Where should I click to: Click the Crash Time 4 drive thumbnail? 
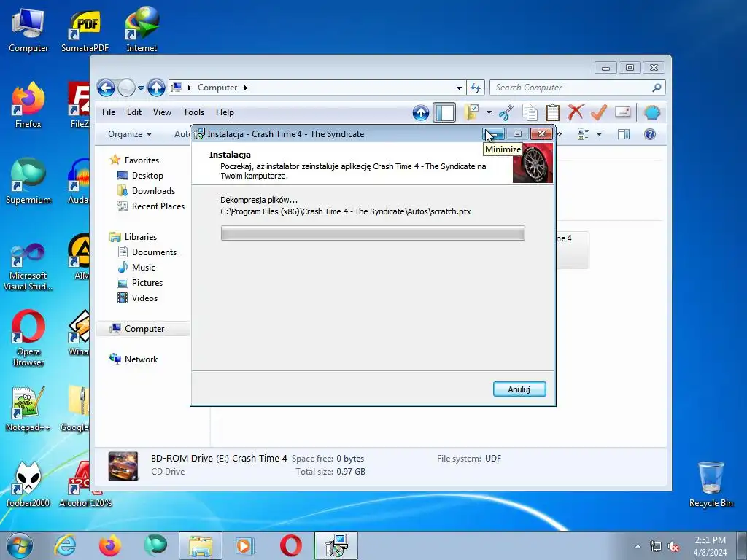[x=123, y=466]
